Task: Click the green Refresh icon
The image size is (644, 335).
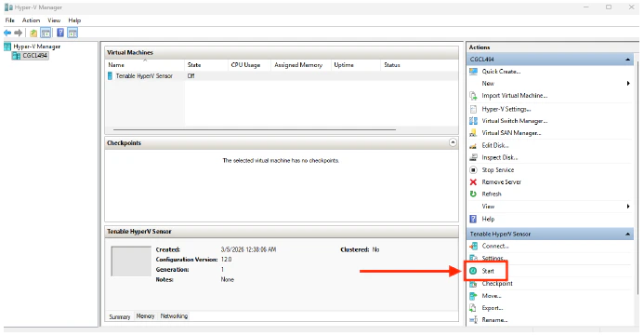Action: coord(473,194)
